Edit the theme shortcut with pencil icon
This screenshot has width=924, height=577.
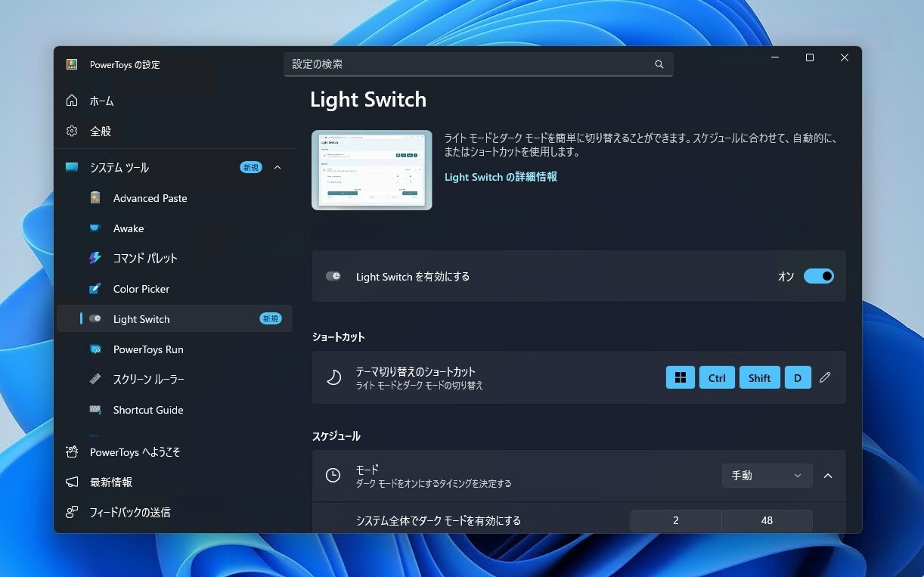tap(825, 377)
